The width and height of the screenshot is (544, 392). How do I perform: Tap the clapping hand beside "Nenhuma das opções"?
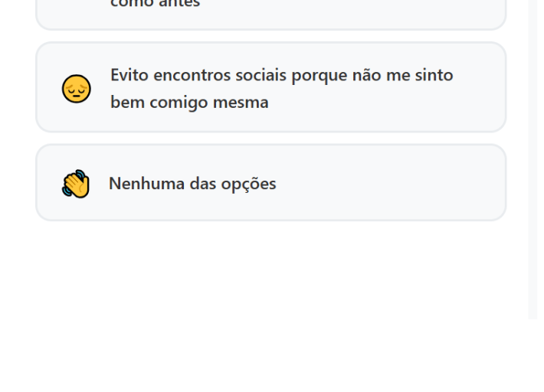(76, 185)
